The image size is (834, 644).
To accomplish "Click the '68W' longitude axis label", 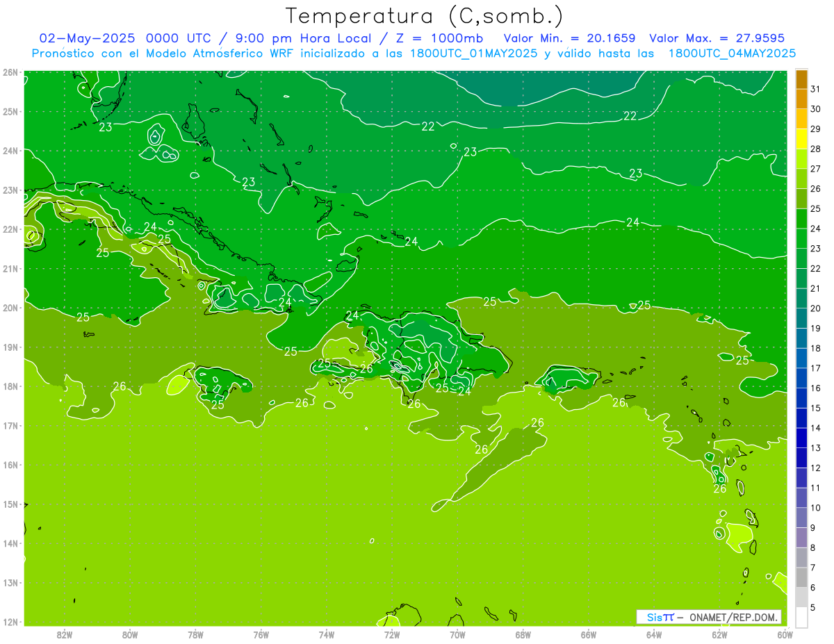I will click(523, 634).
